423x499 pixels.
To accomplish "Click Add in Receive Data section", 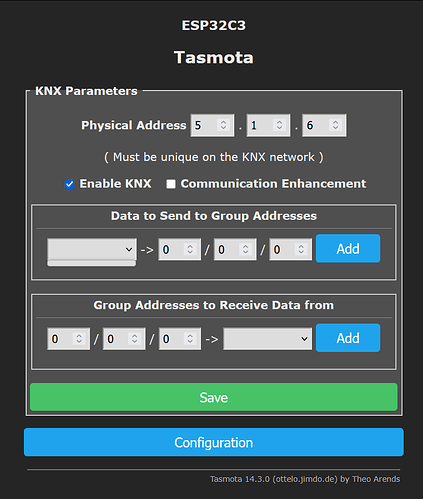I will tap(348, 338).
